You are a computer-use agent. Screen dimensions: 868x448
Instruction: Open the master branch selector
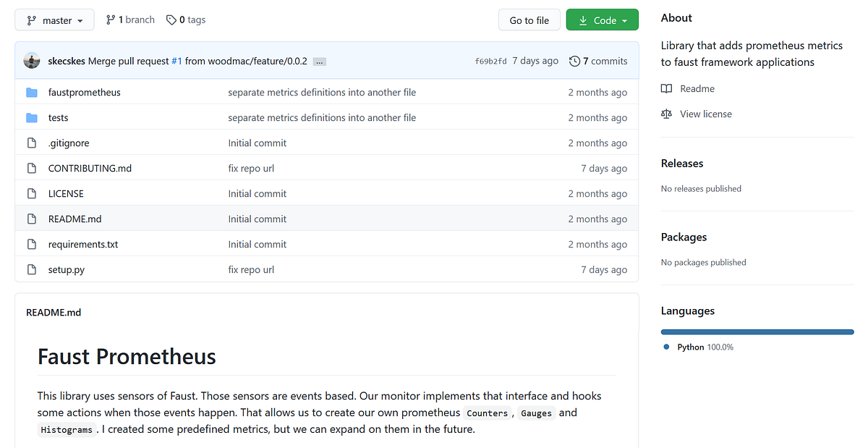point(54,20)
